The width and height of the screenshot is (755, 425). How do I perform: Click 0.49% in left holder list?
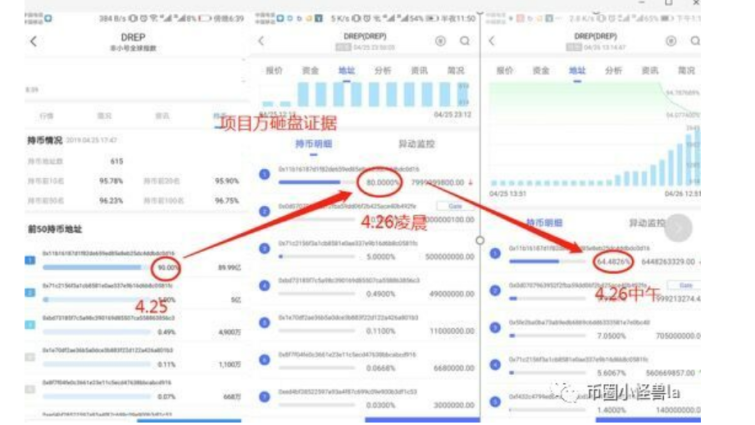pos(167,332)
